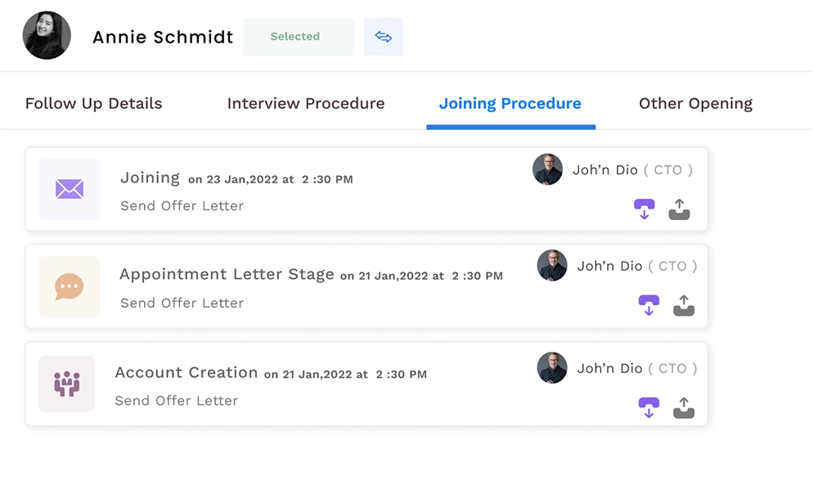Switch to Interview Procedure tab
The height and width of the screenshot is (504, 818).
306,104
